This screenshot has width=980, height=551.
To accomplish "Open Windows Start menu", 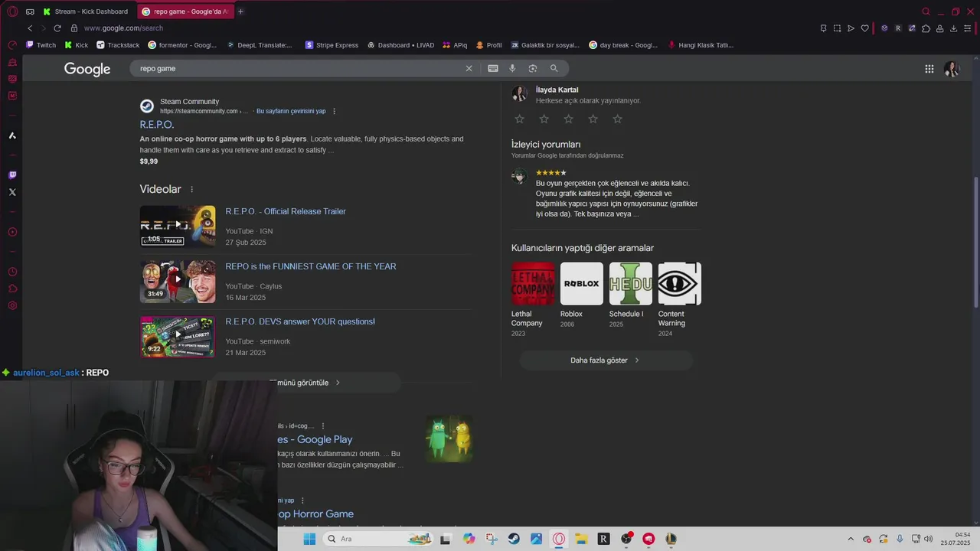I will coord(309,539).
